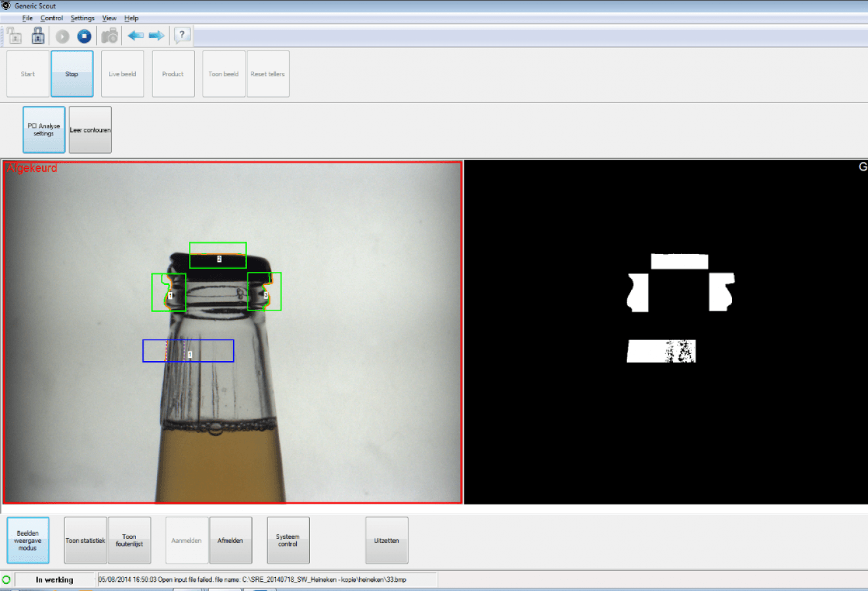The height and width of the screenshot is (591, 868).
Task: Open the Control menu
Action: click(52, 18)
